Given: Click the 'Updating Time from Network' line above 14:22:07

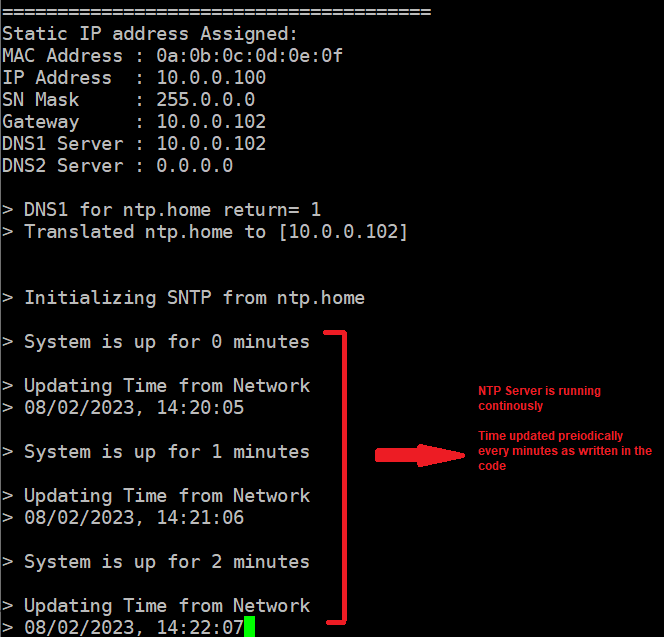Looking at the screenshot, I should 156,606.
